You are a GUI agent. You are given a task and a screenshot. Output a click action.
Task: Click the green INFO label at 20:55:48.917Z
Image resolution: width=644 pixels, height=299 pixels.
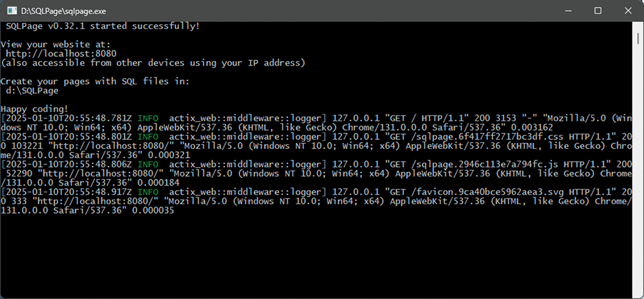[x=148, y=192]
